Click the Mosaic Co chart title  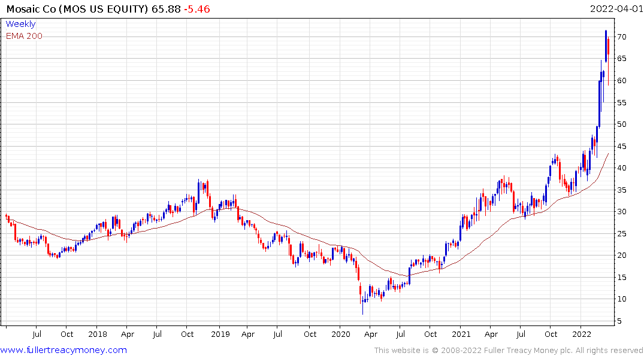tap(77, 9)
